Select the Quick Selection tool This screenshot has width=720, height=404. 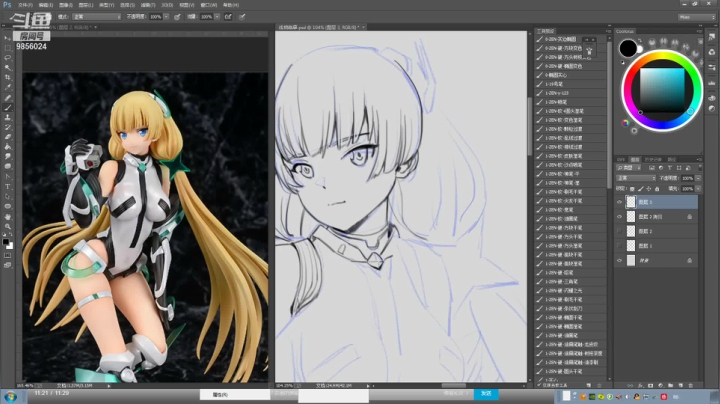[7, 67]
